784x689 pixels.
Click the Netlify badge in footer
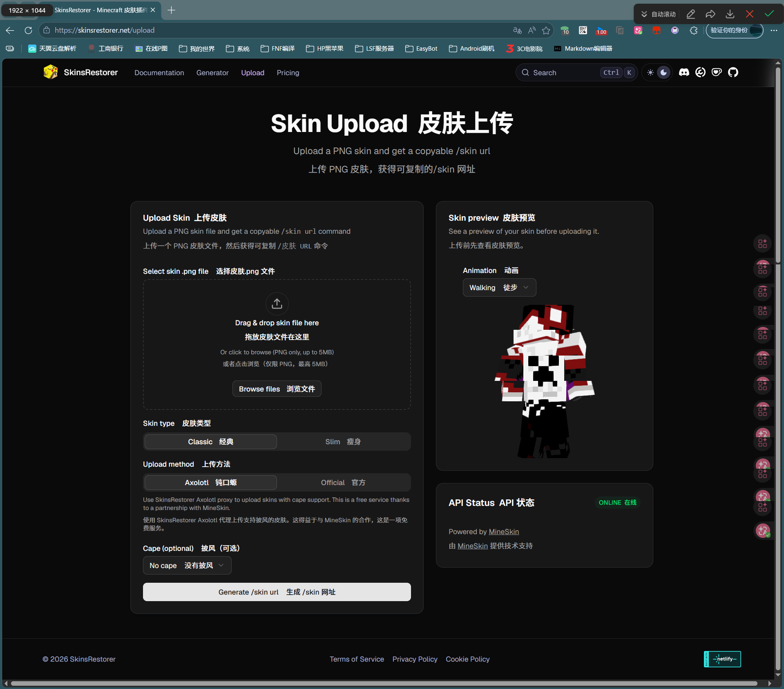722,659
